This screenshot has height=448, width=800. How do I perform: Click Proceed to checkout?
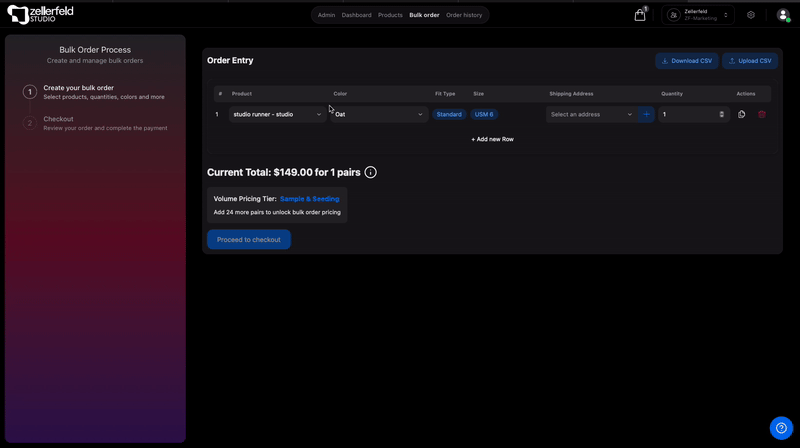pos(249,239)
